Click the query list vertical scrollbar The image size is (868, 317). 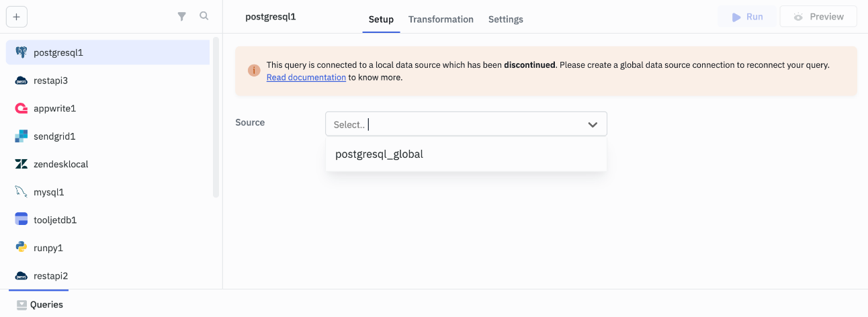pos(216,118)
